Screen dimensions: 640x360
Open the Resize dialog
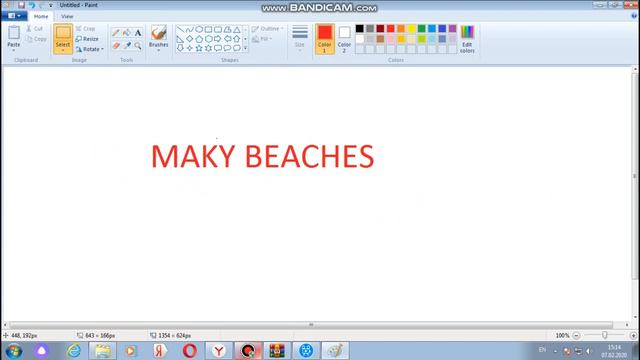pyautogui.click(x=87, y=39)
